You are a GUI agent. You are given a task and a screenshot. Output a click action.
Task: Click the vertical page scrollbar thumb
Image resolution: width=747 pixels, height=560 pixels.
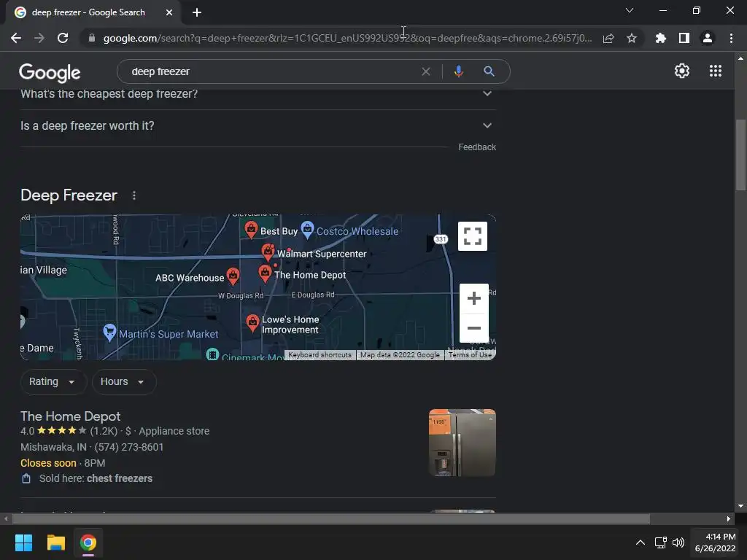click(x=740, y=155)
